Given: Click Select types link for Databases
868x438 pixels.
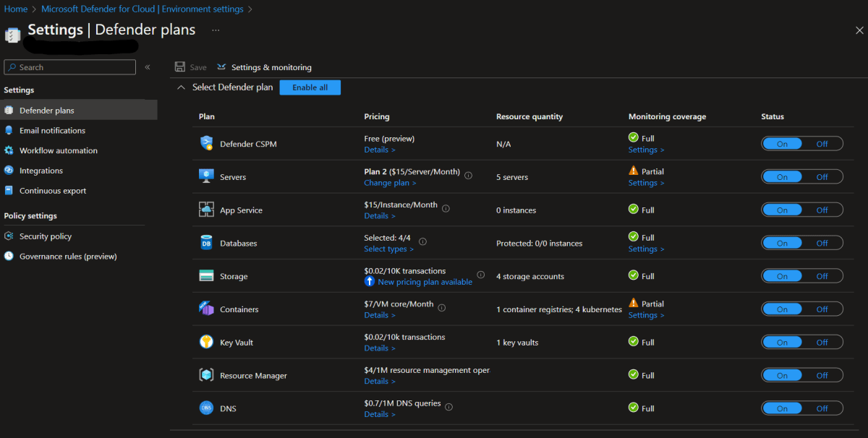Looking at the screenshot, I should 388,249.
